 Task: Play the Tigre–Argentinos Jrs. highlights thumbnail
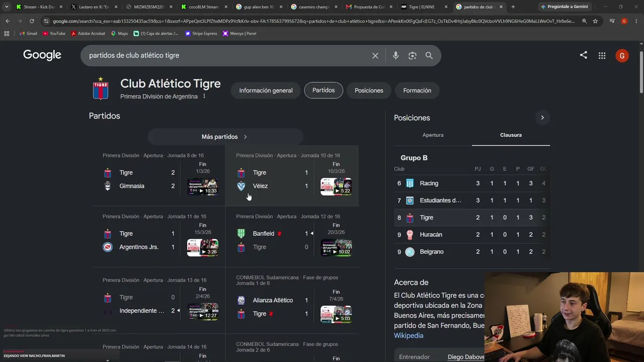point(203,248)
